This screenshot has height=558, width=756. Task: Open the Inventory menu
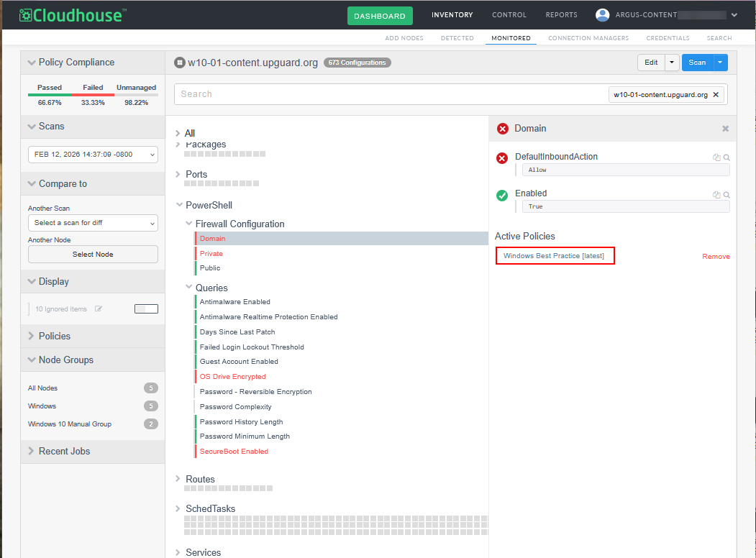452,15
